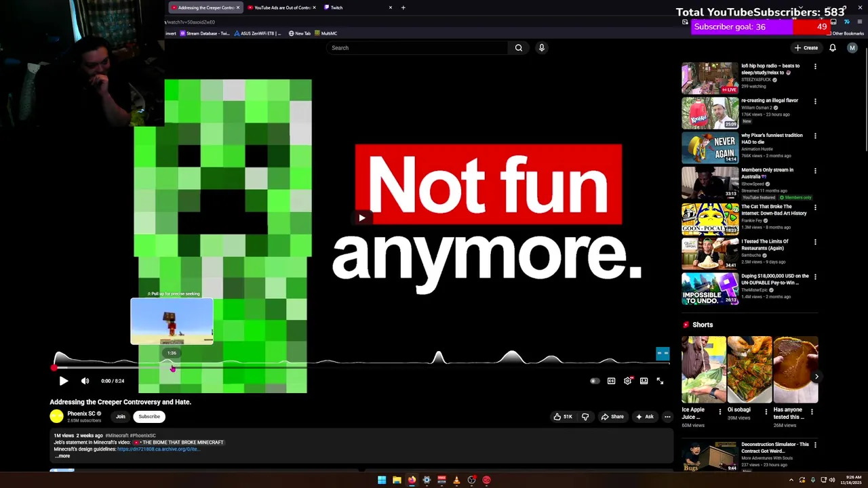Open more actions menu below video
This screenshot has width=868, height=488.
coord(667,417)
